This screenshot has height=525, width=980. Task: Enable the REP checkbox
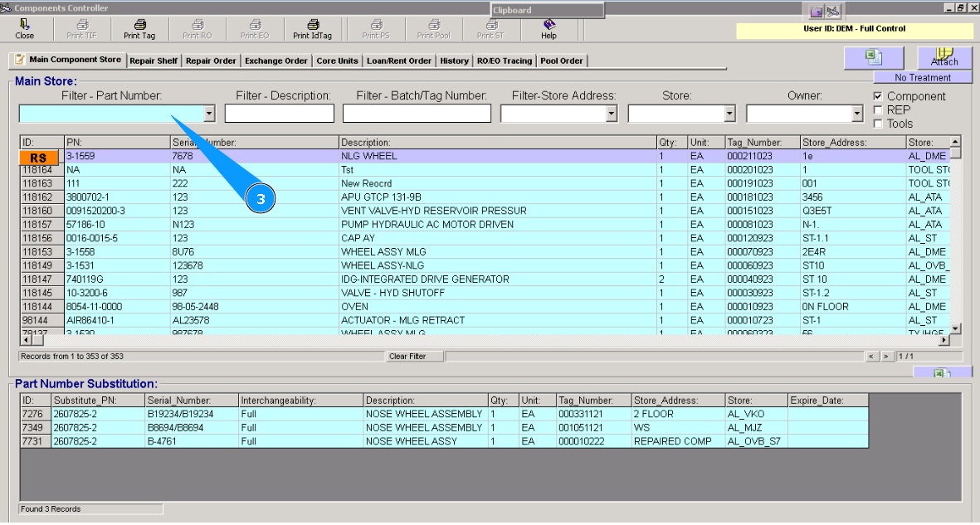[x=878, y=109]
